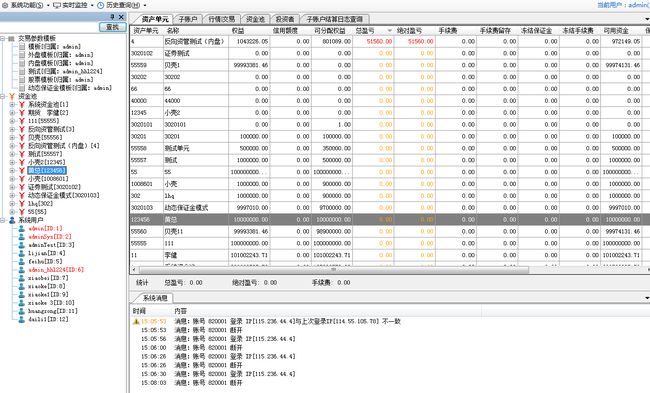Open the tab list dropdown arrow above the table

pyautogui.click(x=647, y=19)
